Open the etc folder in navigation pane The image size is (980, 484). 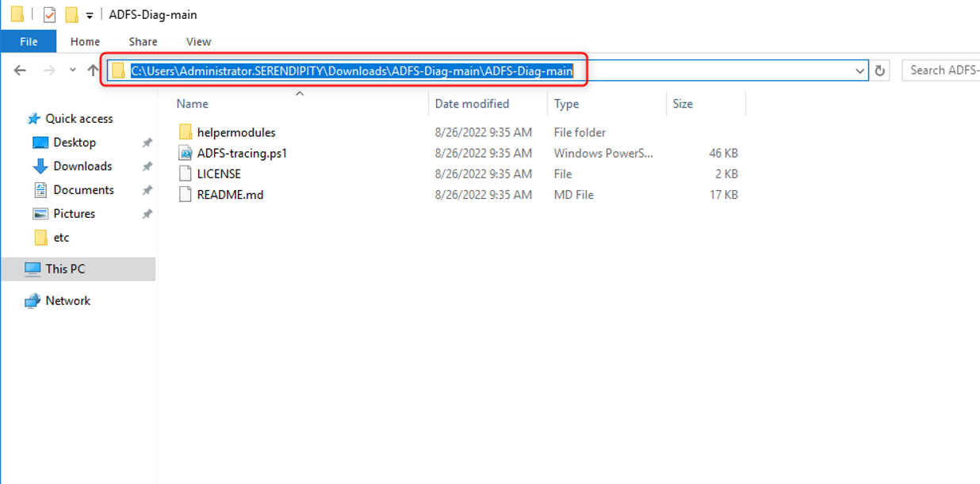click(61, 237)
